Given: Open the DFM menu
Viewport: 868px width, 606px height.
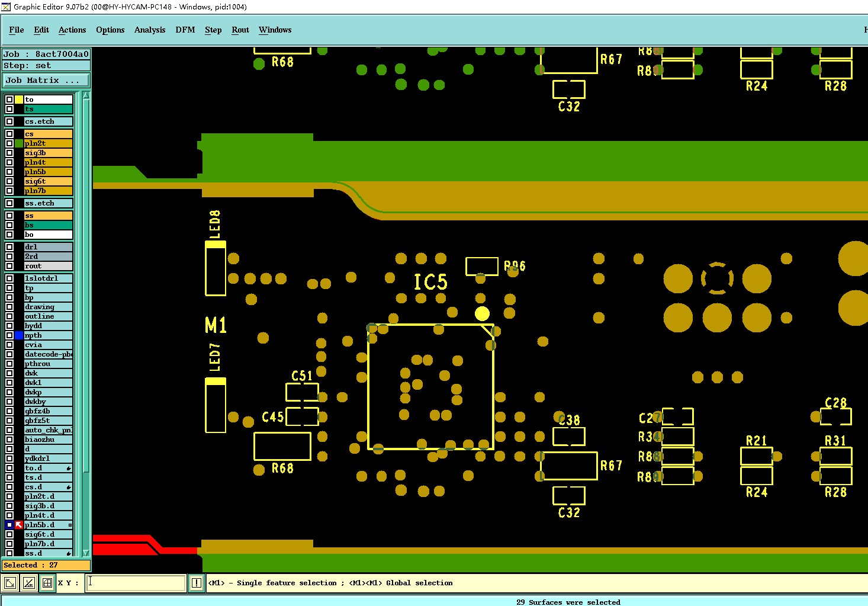Looking at the screenshot, I should pos(185,30).
